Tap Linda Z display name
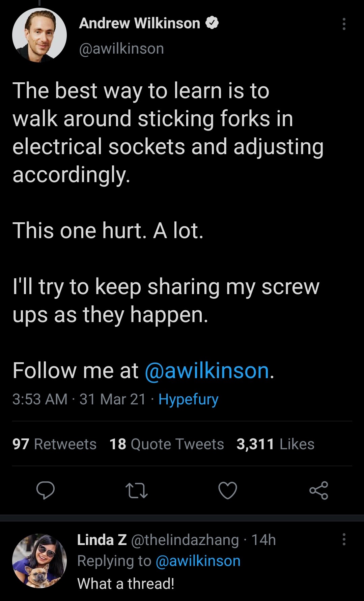The image size is (364, 601). point(102,540)
